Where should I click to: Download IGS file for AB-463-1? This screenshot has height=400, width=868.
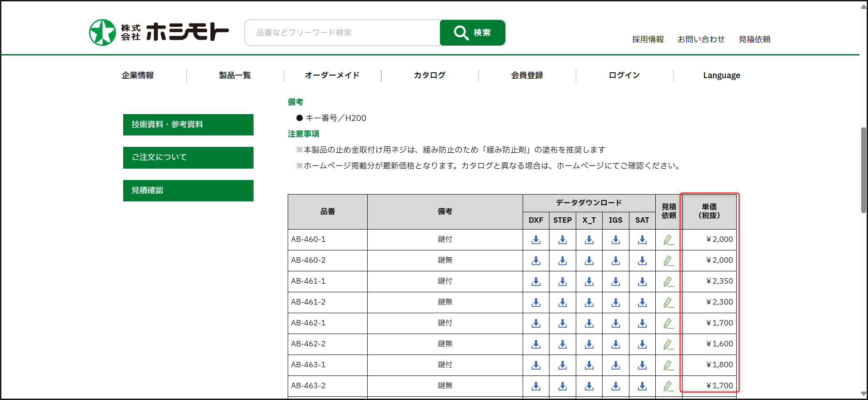point(616,365)
